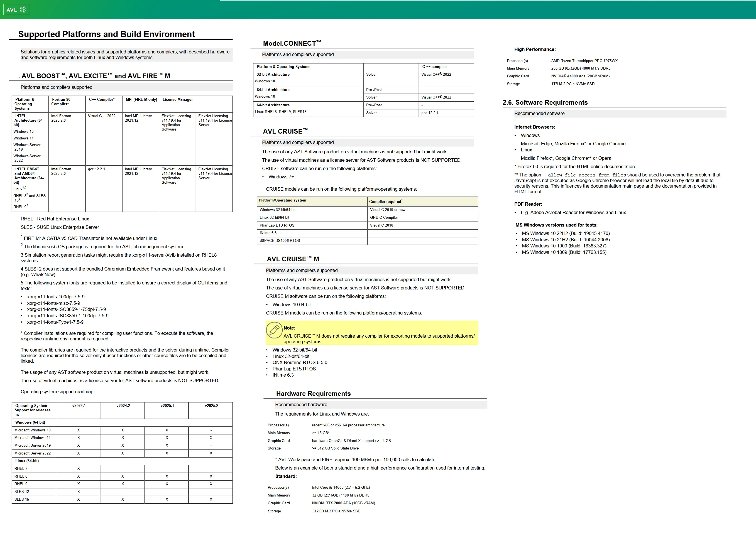This screenshot has width=756, height=543.
Task: Click the 'Linux (64-bit)' roadmap section row
Action: [122, 461]
